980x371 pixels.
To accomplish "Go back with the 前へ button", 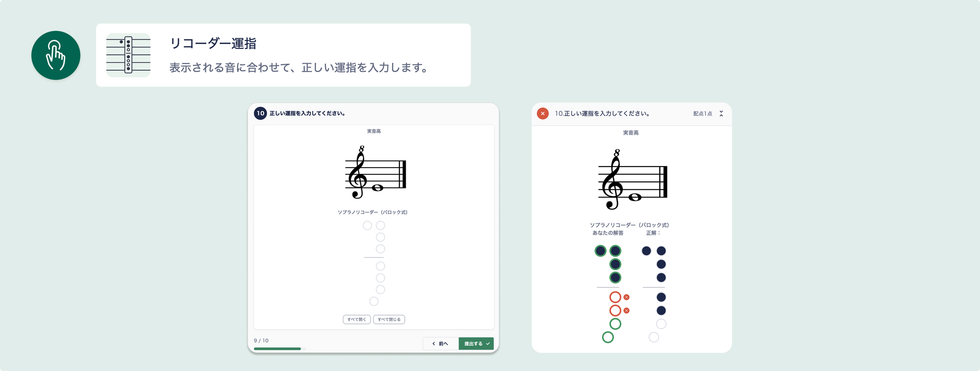I will [441, 344].
